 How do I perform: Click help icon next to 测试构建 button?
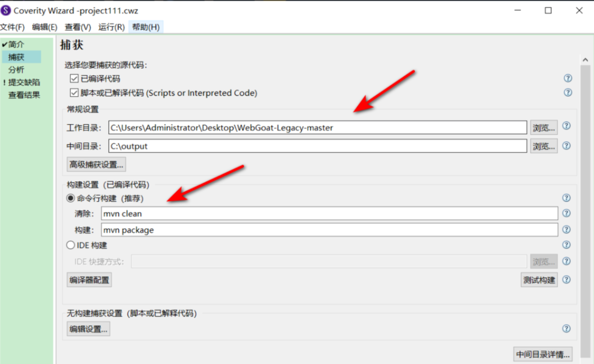(566, 280)
